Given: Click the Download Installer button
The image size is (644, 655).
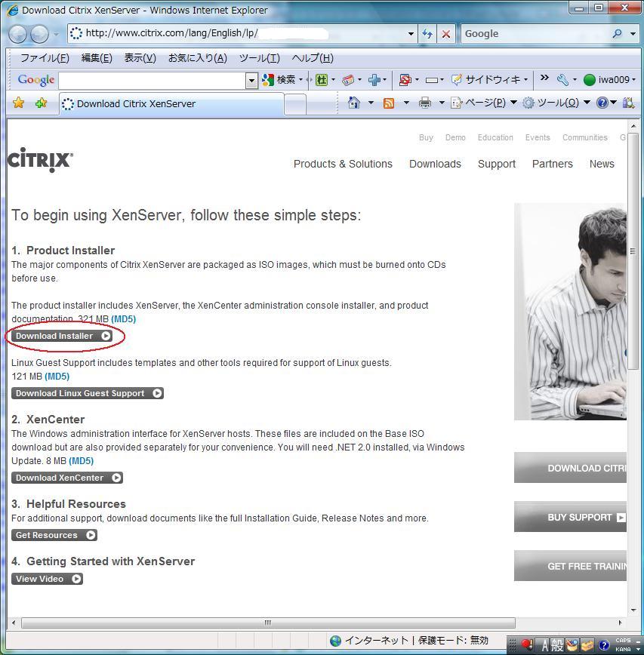Looking at the screenshot, I should [62, 336].
